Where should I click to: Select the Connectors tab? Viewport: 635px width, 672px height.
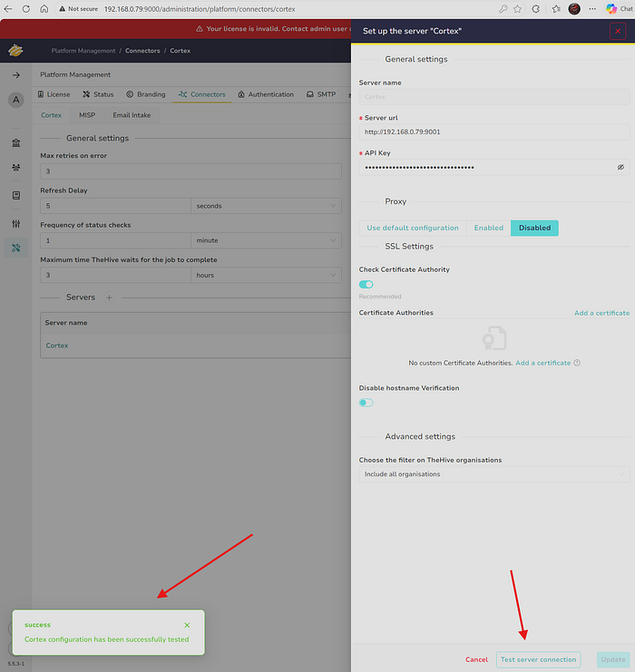click(x=202, y=94)
